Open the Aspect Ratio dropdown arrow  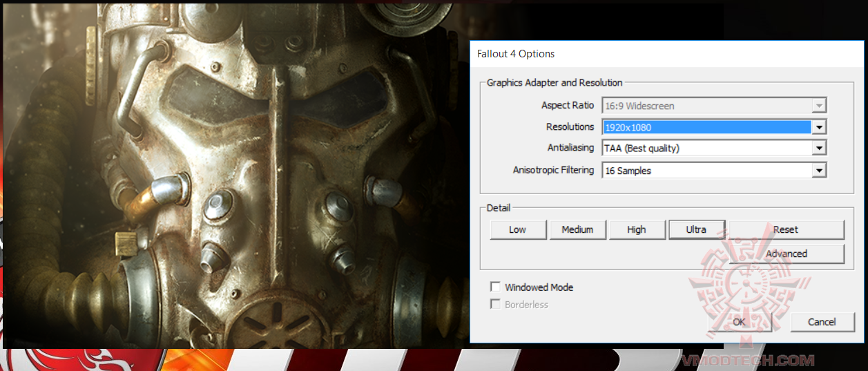pos(819,106)
